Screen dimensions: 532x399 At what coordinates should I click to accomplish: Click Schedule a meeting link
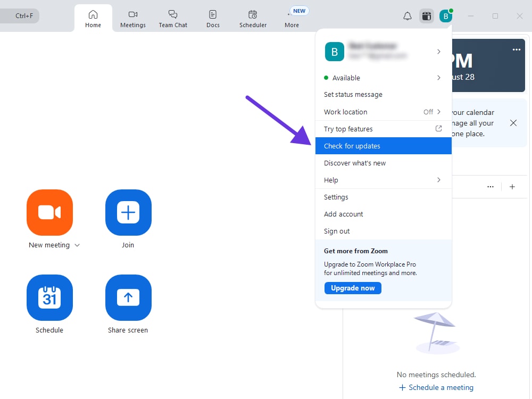[x=436, y=387]
